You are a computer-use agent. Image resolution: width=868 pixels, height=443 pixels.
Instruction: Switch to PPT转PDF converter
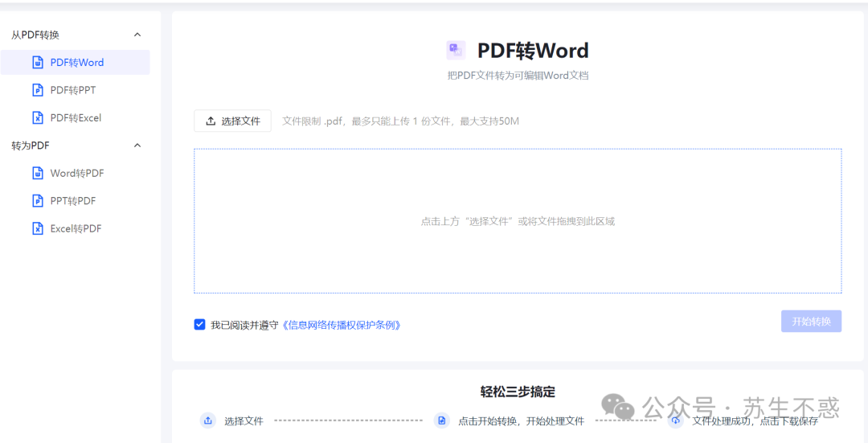pyautogui.click(x=76, y=200)
